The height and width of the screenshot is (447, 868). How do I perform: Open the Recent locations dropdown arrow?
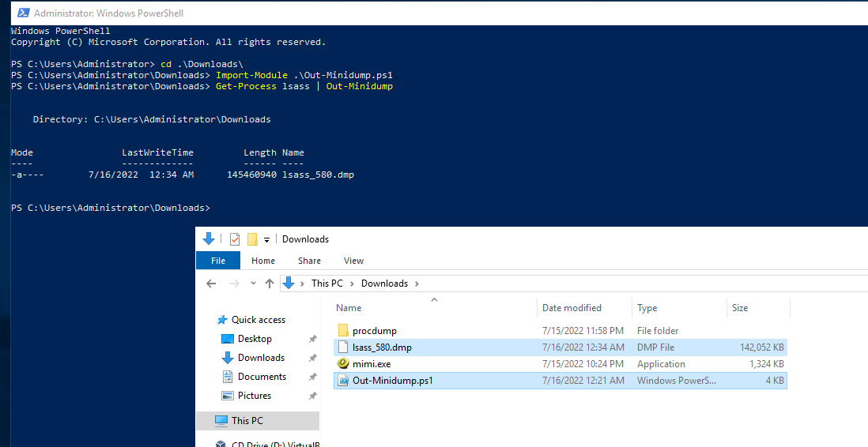253,284
